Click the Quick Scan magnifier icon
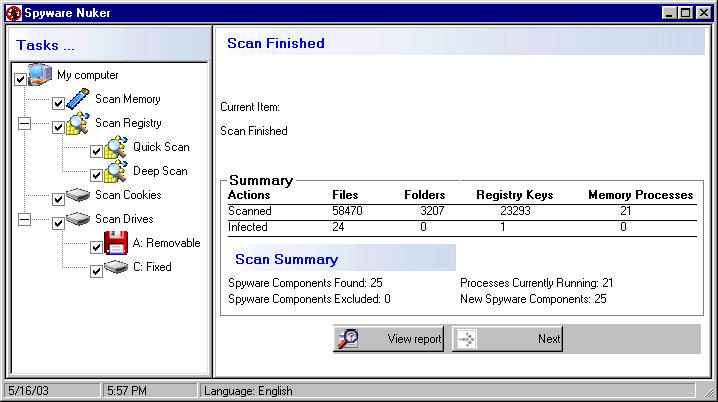The width and height of the screenshot is (718, 402). (x=116, y=147)
